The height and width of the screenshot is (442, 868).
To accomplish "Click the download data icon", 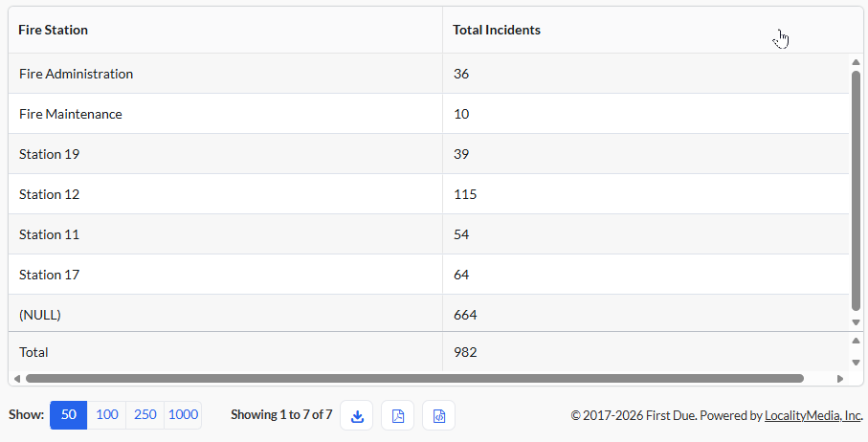I will 357,415.
